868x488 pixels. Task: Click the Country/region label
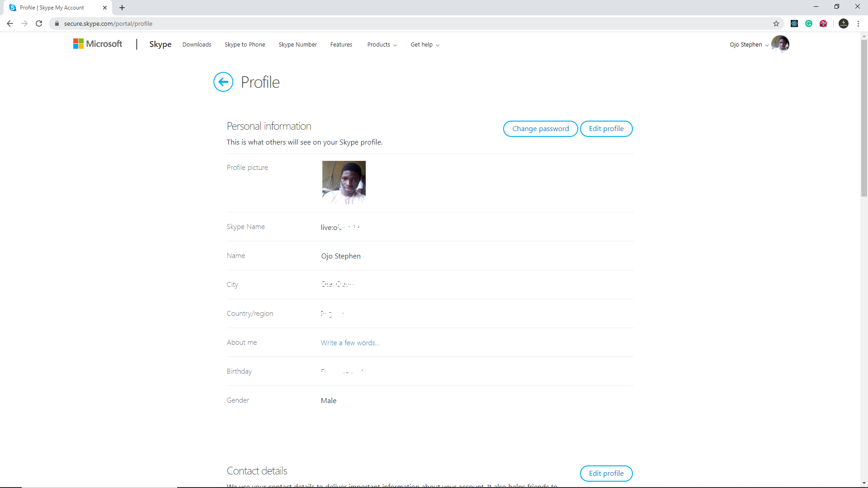[x=250, y=314]
